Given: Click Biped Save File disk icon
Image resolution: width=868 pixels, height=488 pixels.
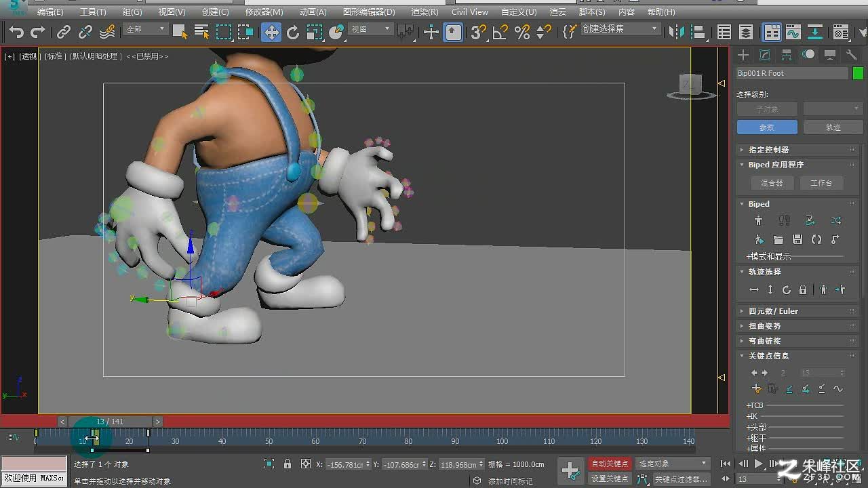Looking at the screenshot, I should point(797,240).
